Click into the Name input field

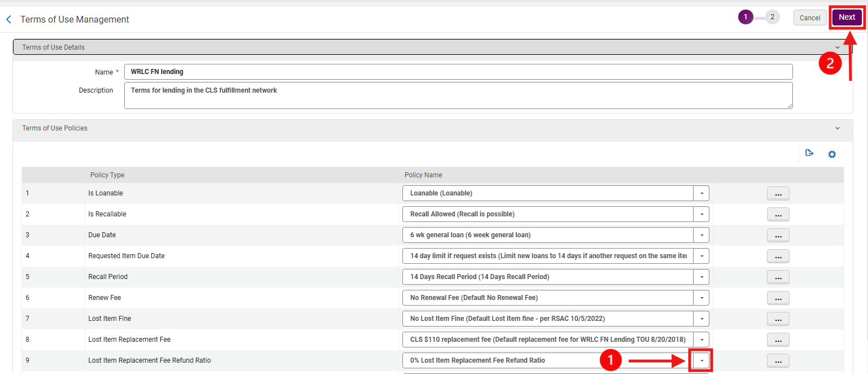pos(458,72)
